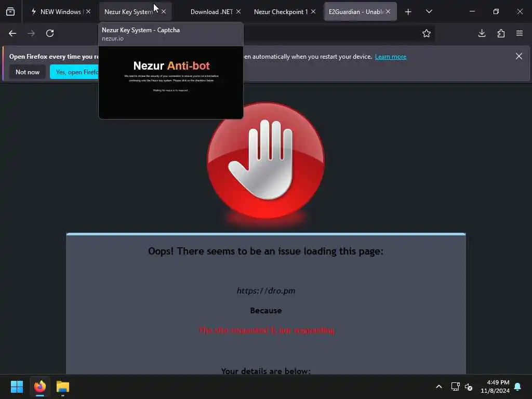The height and width of the screenshot is (399, 532).
Task: Open the notifications bell icon
Action: click(518, 387)
